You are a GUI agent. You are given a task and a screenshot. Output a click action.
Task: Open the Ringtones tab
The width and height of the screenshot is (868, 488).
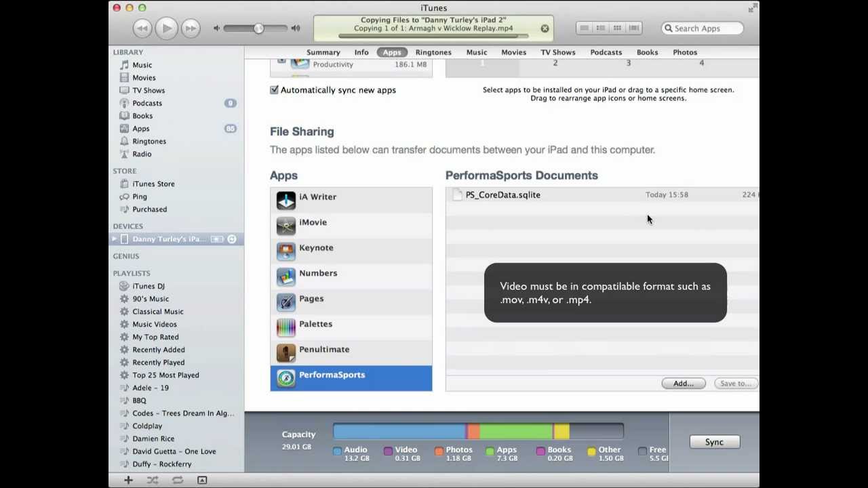[433, 52]
